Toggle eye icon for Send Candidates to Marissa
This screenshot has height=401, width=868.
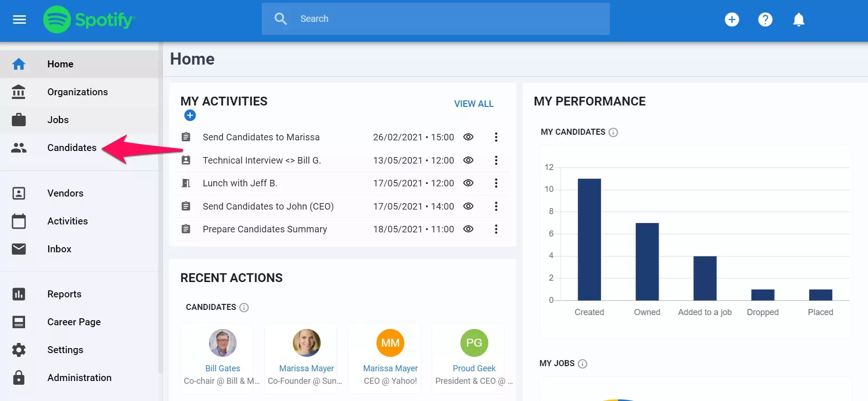pos(468,137)
